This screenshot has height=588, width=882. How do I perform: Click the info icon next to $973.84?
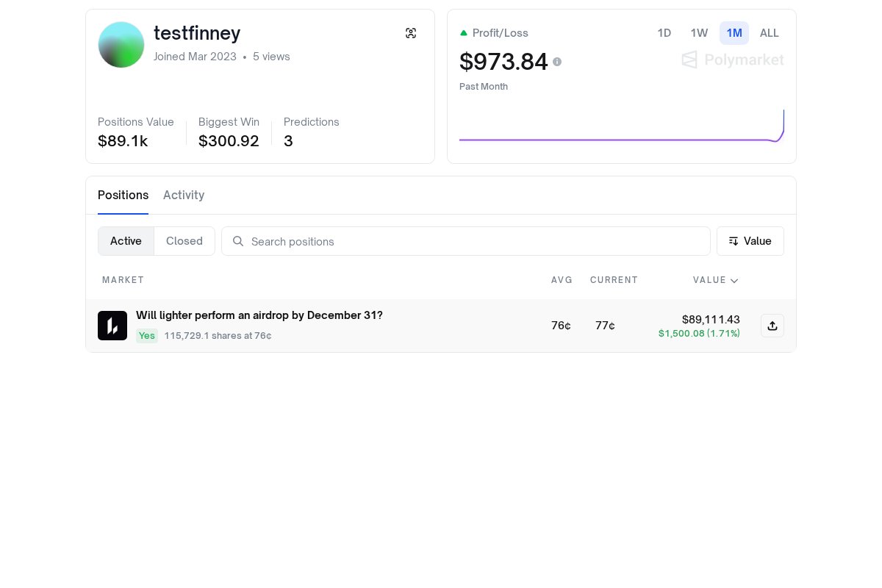[x=557, y=62]
